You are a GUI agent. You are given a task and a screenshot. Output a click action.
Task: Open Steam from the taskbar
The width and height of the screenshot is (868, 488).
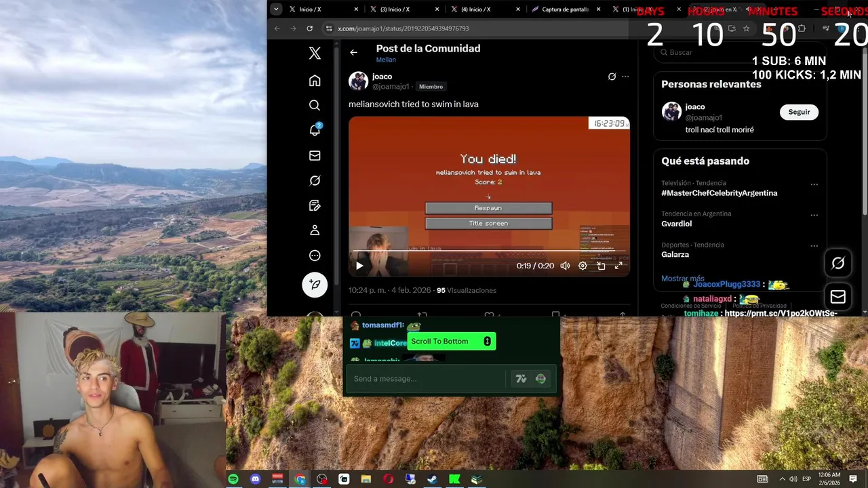(x=432, y=479)
